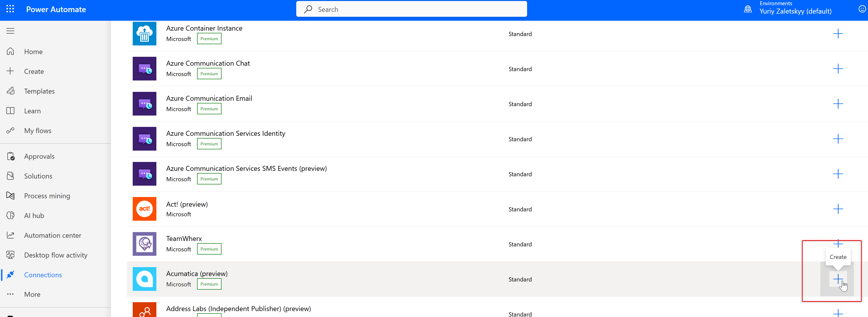Open the Connections section in sidebar
Image resolution: width=868 pixels, height=317 pixels.
[x=43, y=274]
